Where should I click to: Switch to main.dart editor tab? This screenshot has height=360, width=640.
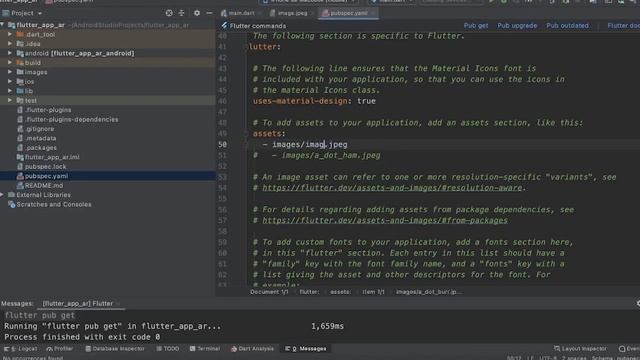[241, 13]
